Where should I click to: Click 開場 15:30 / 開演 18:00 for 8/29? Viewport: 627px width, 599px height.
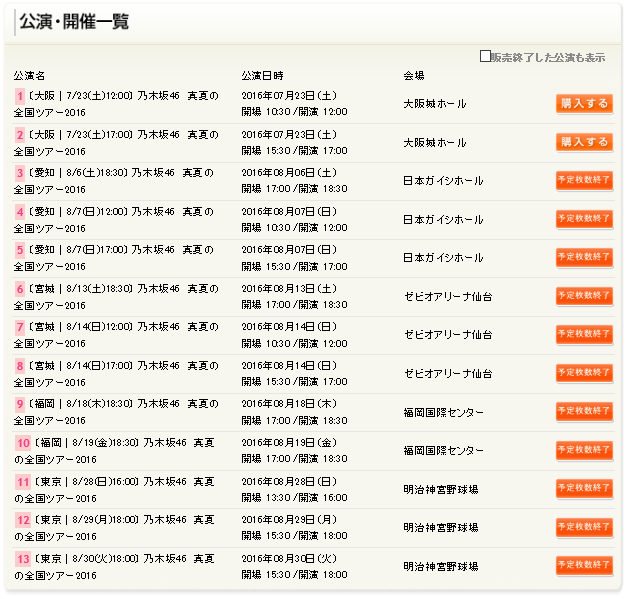(x=294, y=536)
